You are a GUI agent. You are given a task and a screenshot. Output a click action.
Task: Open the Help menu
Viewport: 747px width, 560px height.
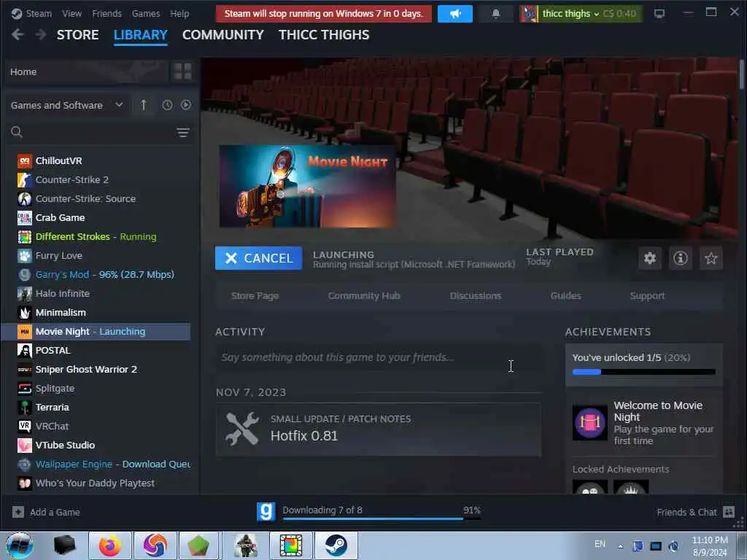pyautogui.click(x=179, y=14)
